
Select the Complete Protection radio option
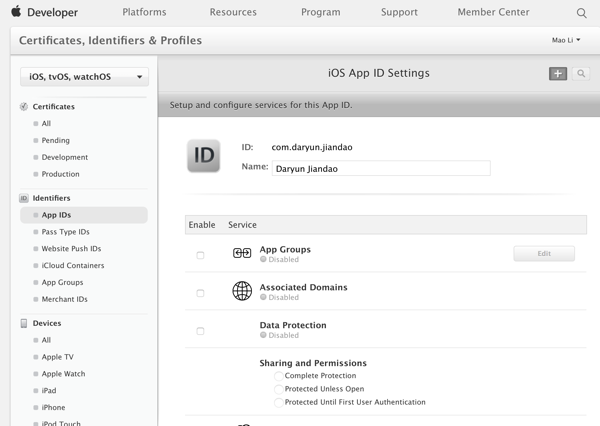279,376
